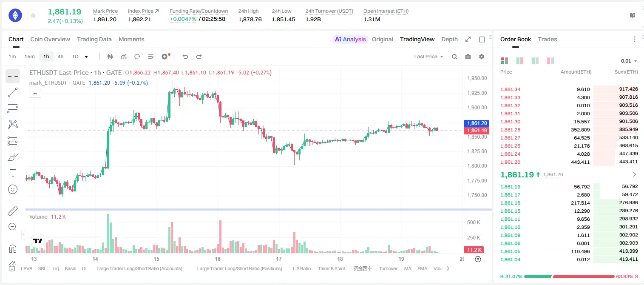
Task: Show only sell orders in order book
Action: point(550,61)
